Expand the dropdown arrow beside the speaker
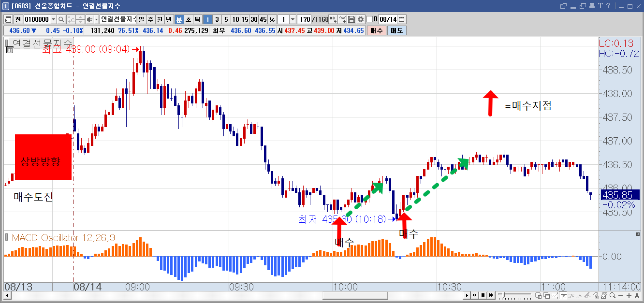The width and height of the screenshot is (644, 303). pyautogui.click(x=96, y=19)
